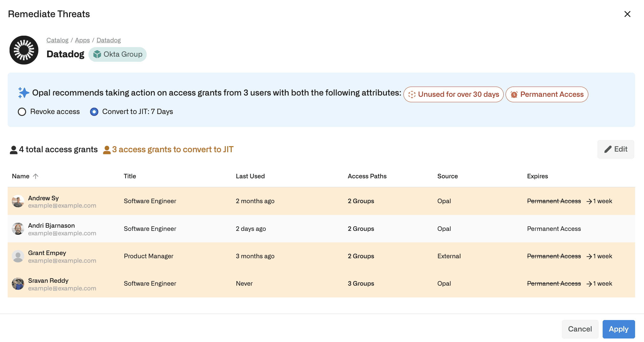Click 'External' source for Grant Empey
This screenshot has height=342, width=644.
tap(449, 256)
